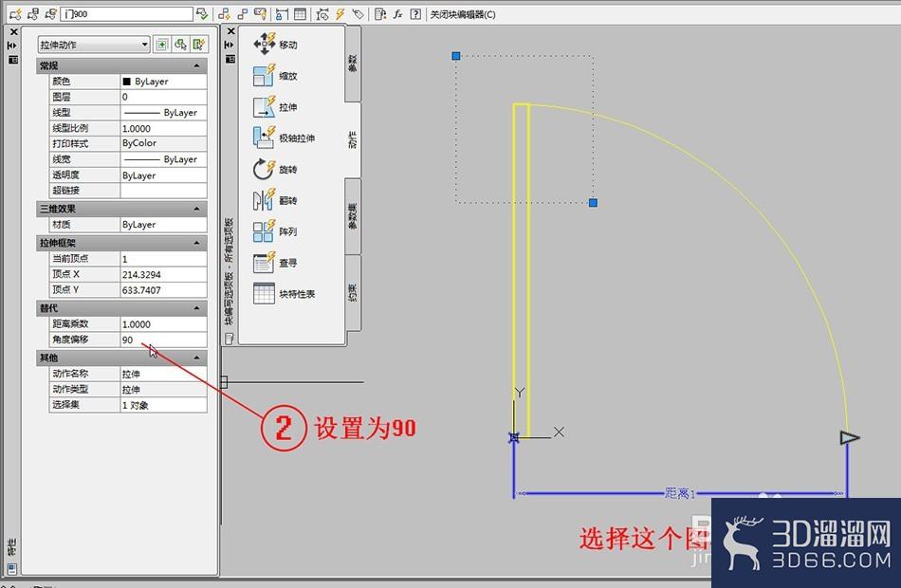
Task: Click the dynamic block help question-mark icon
Action: (x=415, y=14)
